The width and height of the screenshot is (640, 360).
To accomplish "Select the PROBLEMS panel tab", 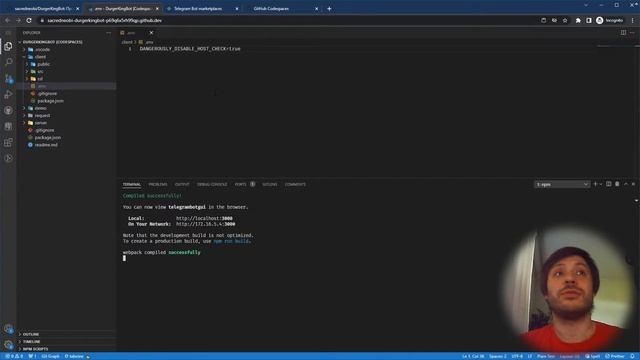I will (158, 184).
